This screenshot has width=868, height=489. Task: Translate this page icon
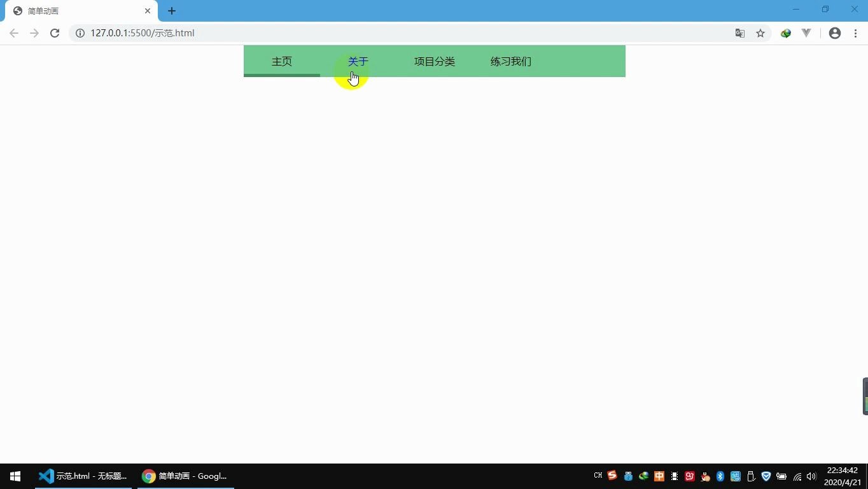tap(740, 33)
